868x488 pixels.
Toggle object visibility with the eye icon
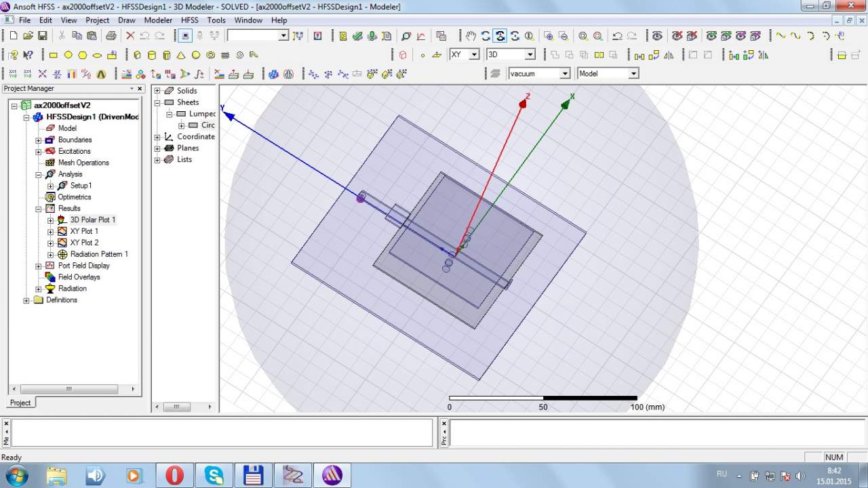(656, 36)
